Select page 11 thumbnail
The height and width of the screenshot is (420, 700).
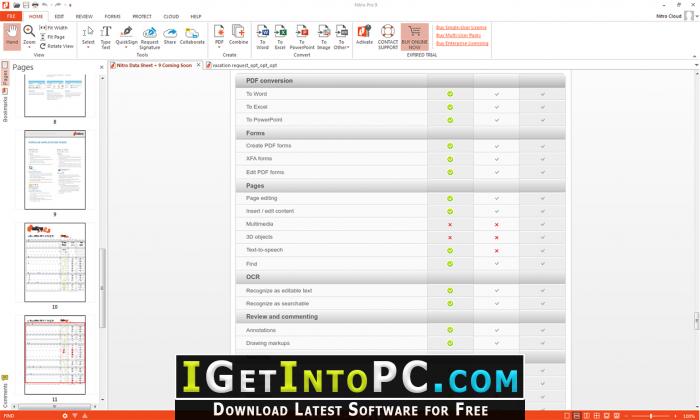click(x=55, y=355)
